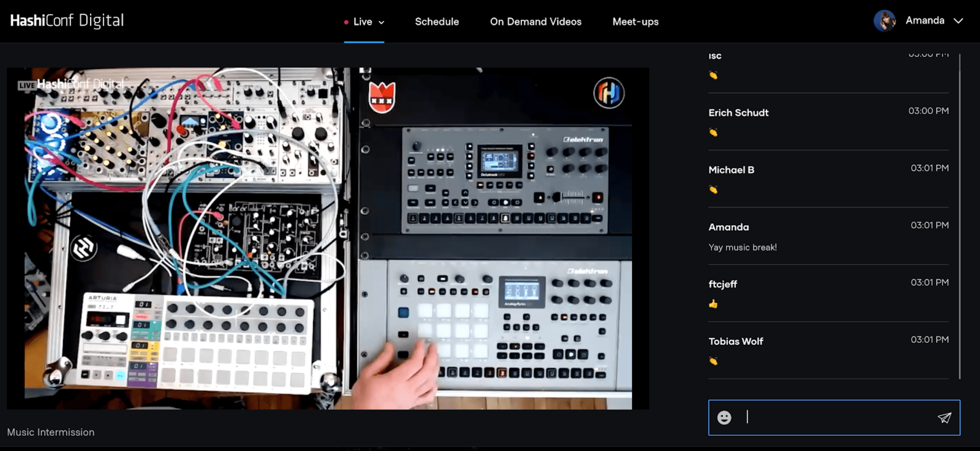Click the chat scrollbar
The width and height of the screenshot is (980, 451).
coord(959,215)
